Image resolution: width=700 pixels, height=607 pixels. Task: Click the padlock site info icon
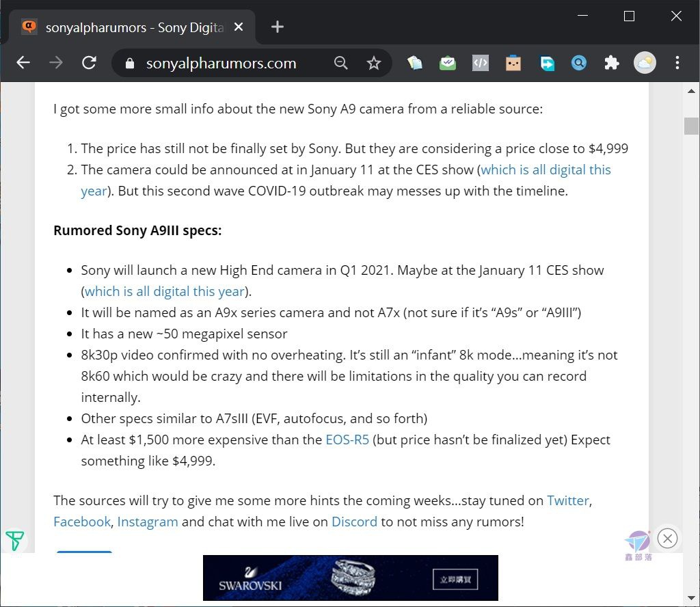pos(129,64)
